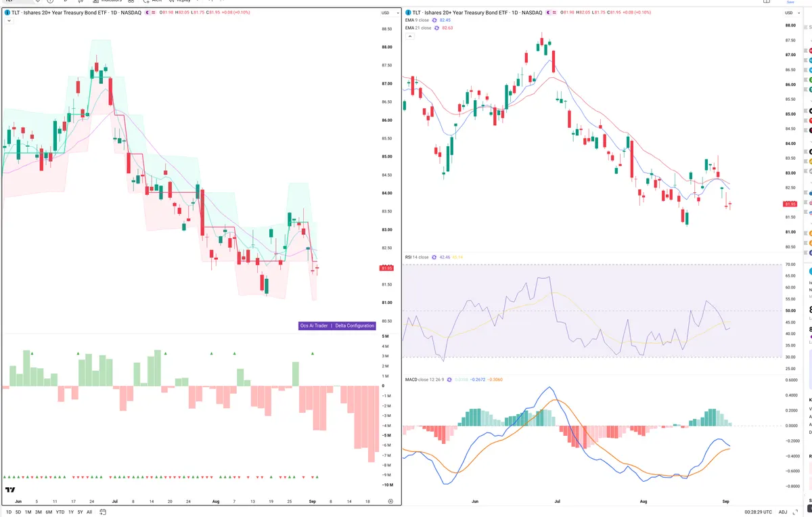Click the Ocs Ai Trader Delta Configuration label

coord(337,325)
